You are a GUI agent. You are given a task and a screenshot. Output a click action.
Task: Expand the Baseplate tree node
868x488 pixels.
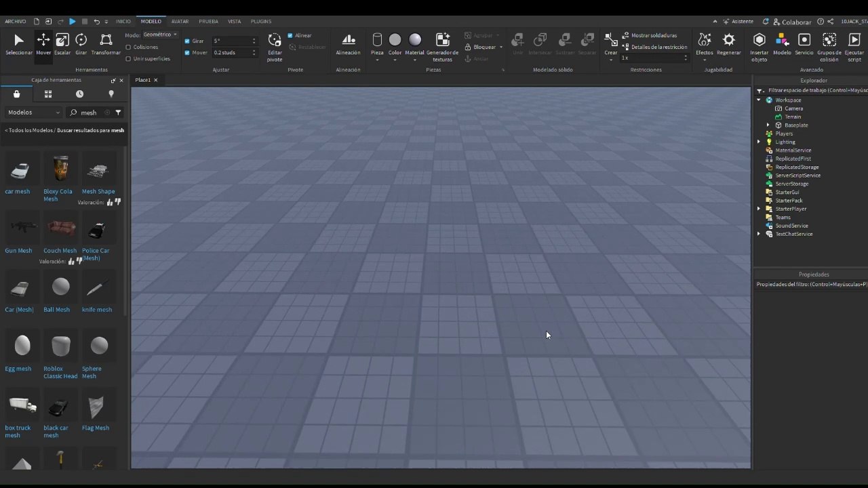tap(768, 125)
